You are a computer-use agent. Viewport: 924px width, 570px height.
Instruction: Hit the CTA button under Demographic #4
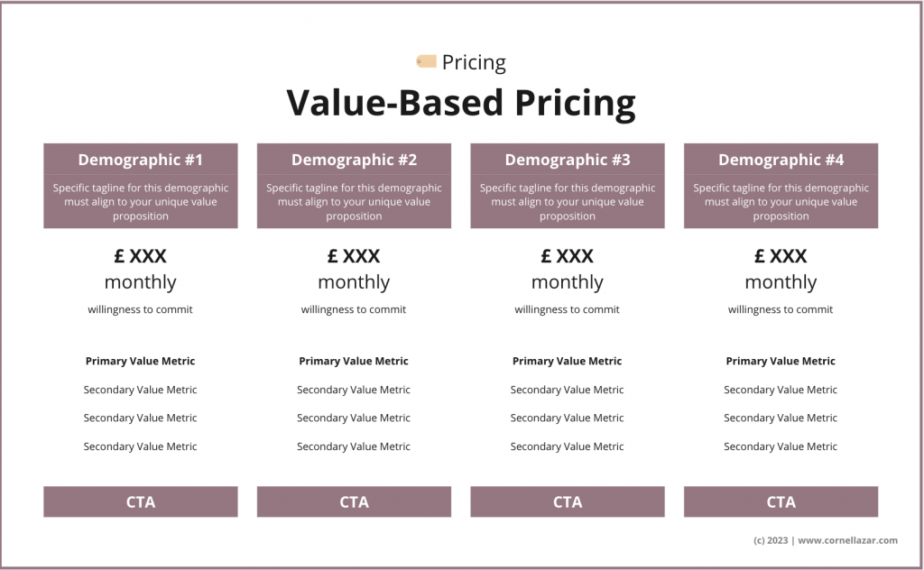click(x=781, y=501)
